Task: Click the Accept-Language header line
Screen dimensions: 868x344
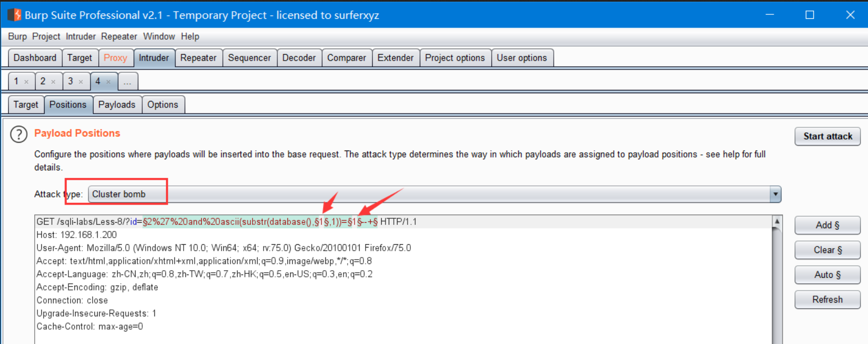Action: click(205, 274)
